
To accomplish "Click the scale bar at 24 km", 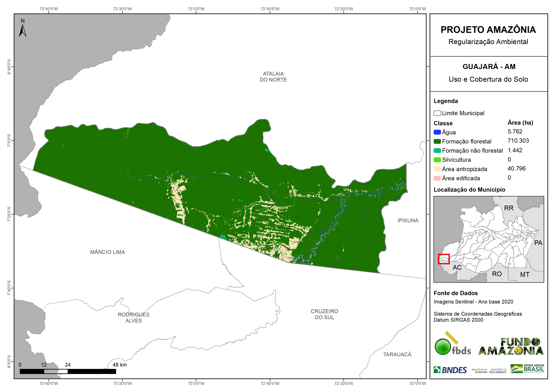I will tap(68, 371).
